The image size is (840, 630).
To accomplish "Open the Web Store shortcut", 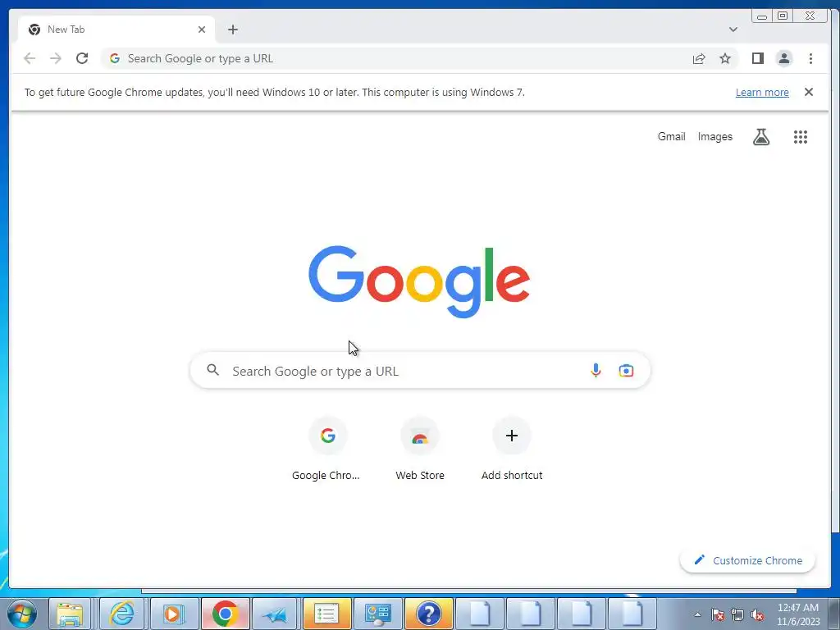I will coord(420,449).
